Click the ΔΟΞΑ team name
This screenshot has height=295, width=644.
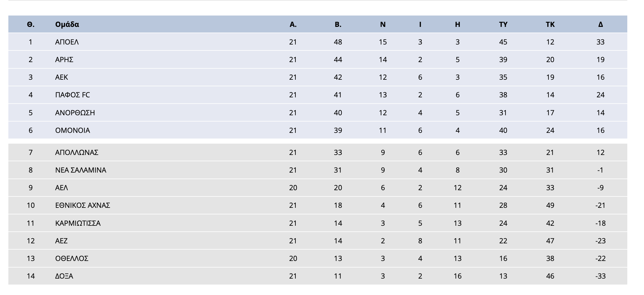click(x=64, y=276)
